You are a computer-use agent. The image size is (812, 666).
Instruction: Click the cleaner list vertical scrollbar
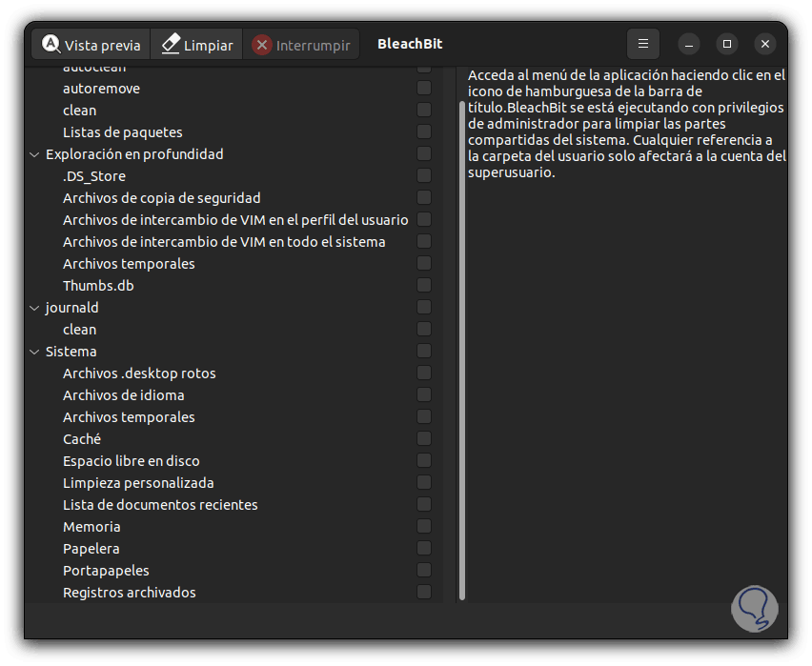[x=461, y=350]
